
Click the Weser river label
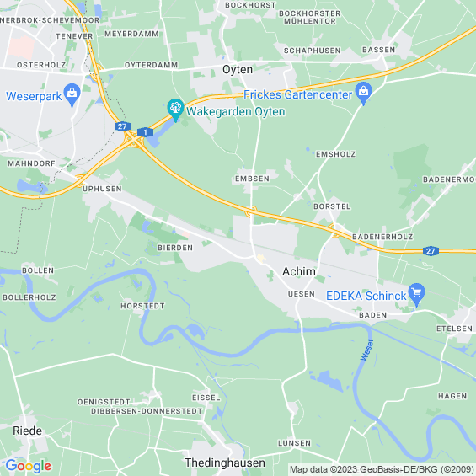367,350
